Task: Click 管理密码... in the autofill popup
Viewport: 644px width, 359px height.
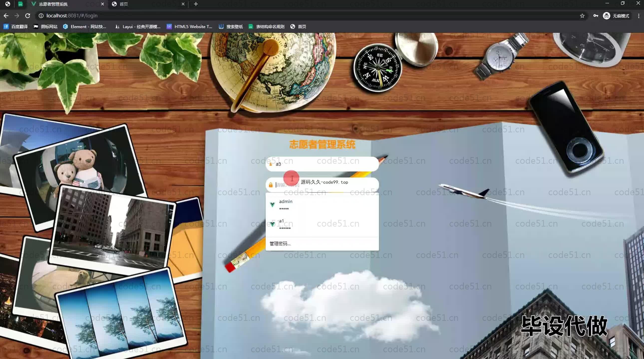Action: 280,244
